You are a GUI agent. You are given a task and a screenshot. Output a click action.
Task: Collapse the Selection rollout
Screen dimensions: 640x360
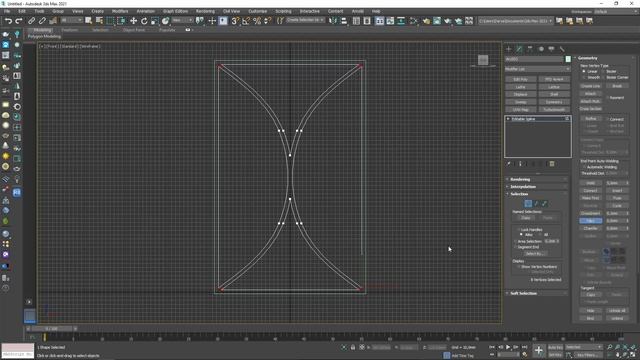pyautogui.click(x=537, y=194)
